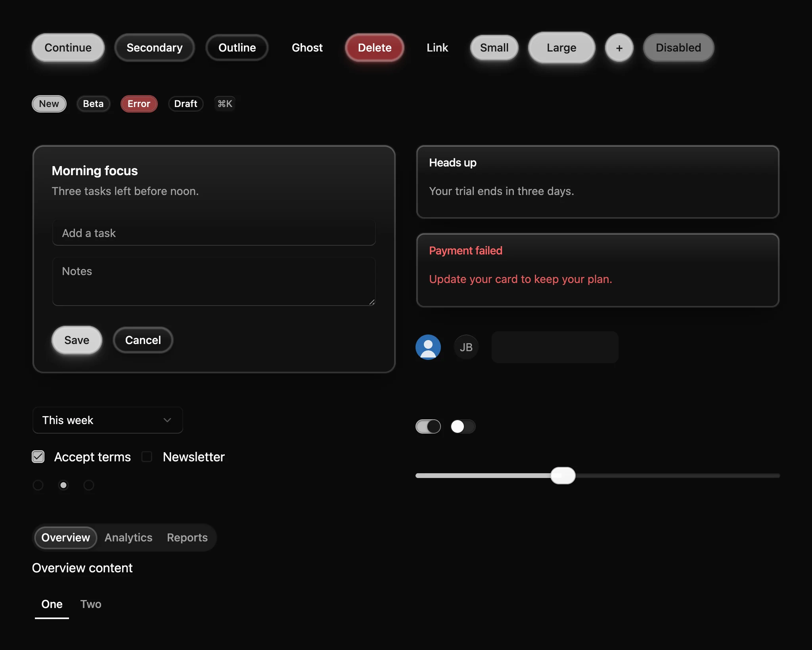Image resolution: width=812 pixels, height=650 pixels.
Task: Toggle the Accept terms checkbox
Action: click(x=38, y=457)
